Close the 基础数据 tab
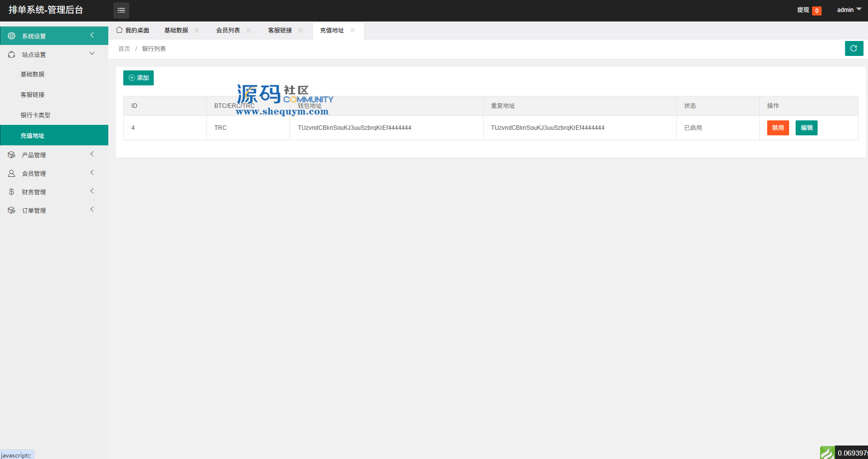 tap(197, 30)
